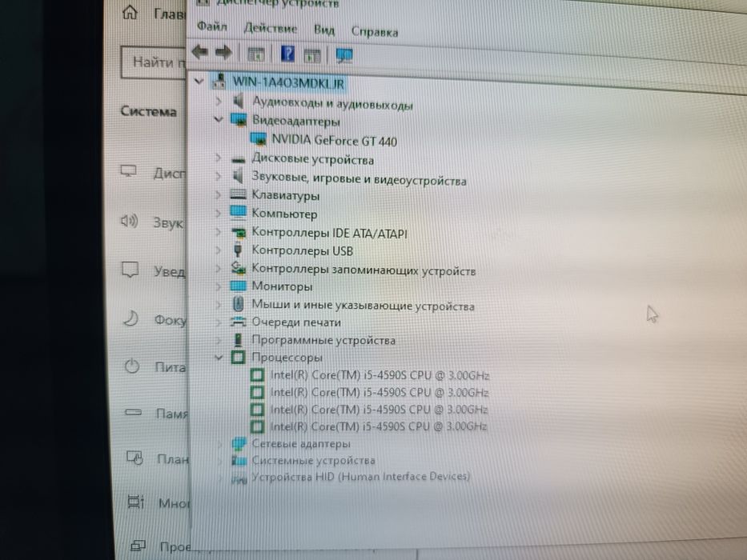
Task: Click the screen icon beside Мониторы
Action: 239,286
